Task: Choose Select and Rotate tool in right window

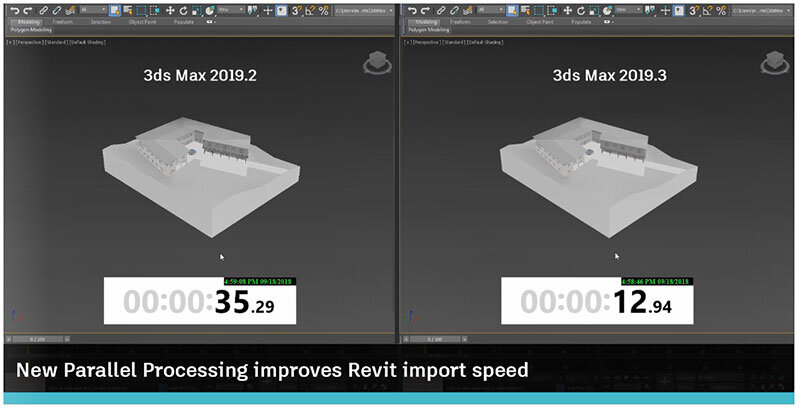Action: [x=581, y=11]
